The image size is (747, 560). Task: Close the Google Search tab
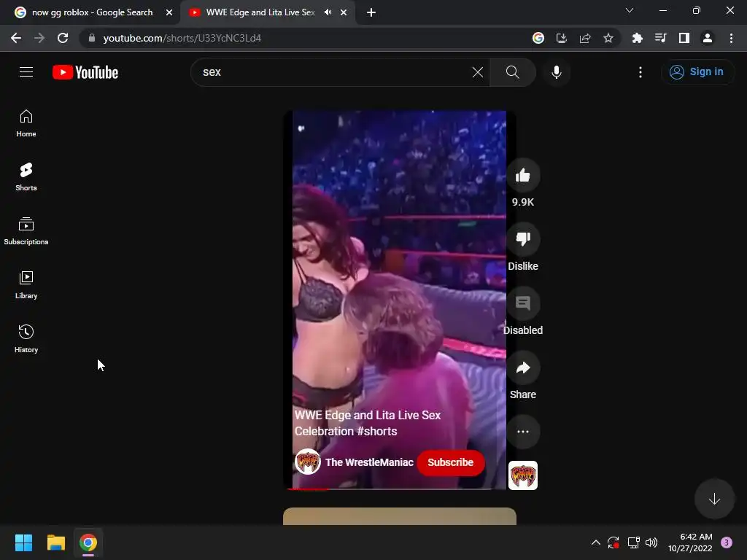click(169, 12)
